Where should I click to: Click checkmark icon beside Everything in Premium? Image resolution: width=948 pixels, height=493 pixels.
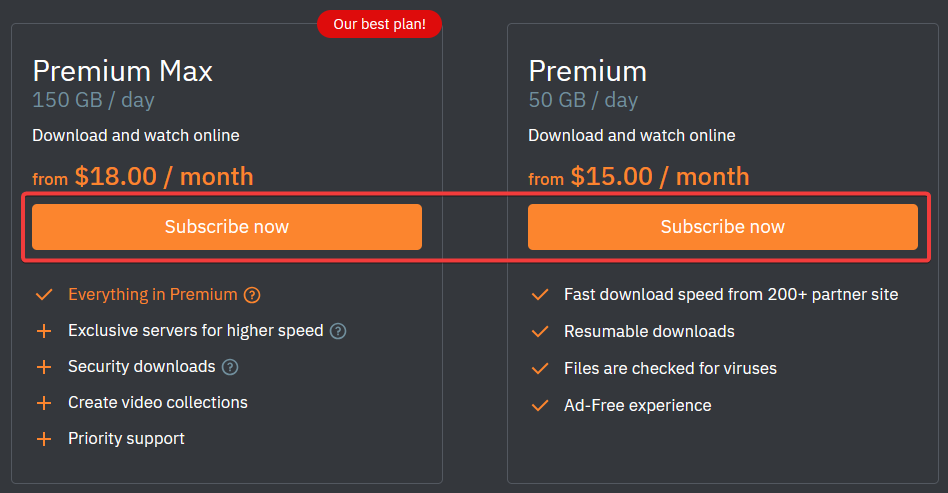click(44, 295)
